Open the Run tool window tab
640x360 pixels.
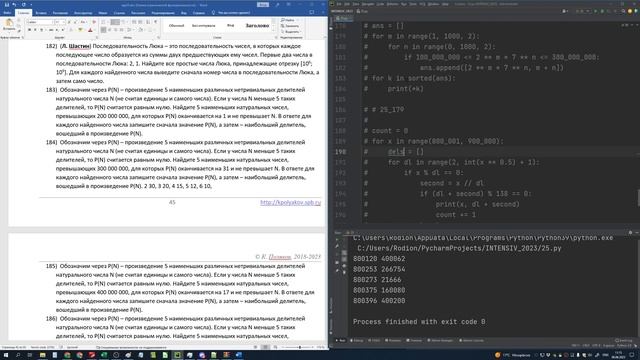[x=340, y=340]
